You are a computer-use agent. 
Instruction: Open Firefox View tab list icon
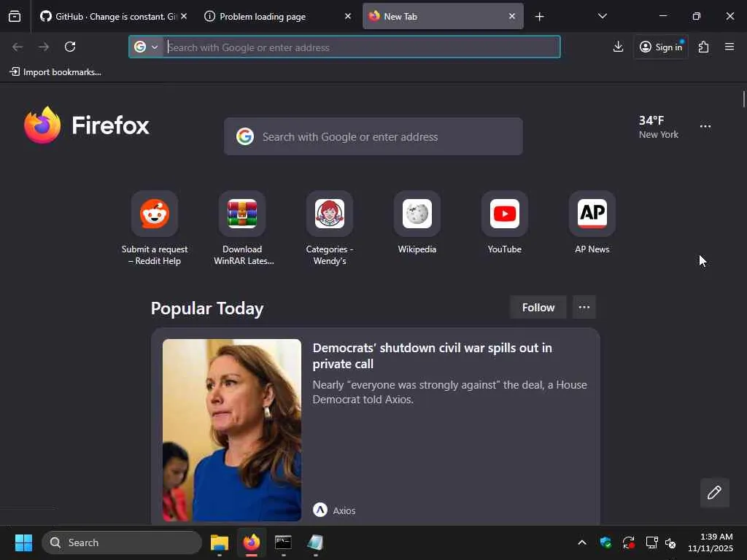[15, 17]
